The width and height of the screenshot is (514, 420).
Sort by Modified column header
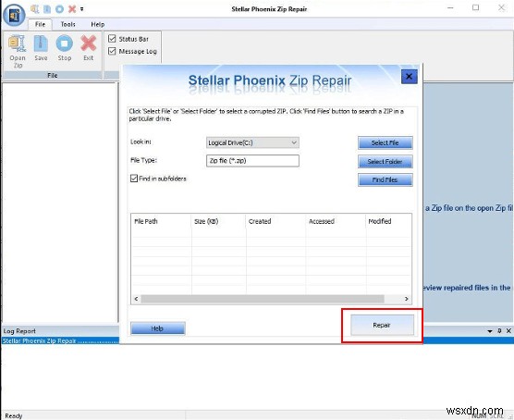point(389,221)
